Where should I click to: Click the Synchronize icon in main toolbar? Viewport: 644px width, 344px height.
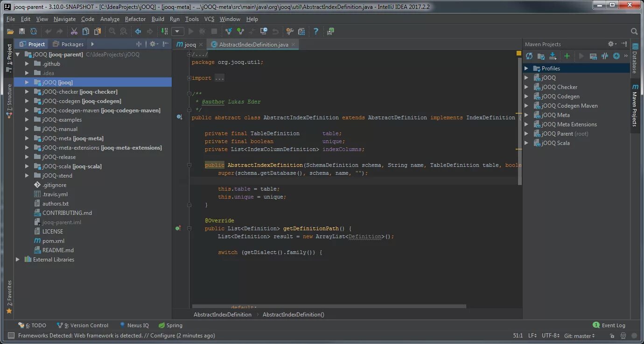34,31
